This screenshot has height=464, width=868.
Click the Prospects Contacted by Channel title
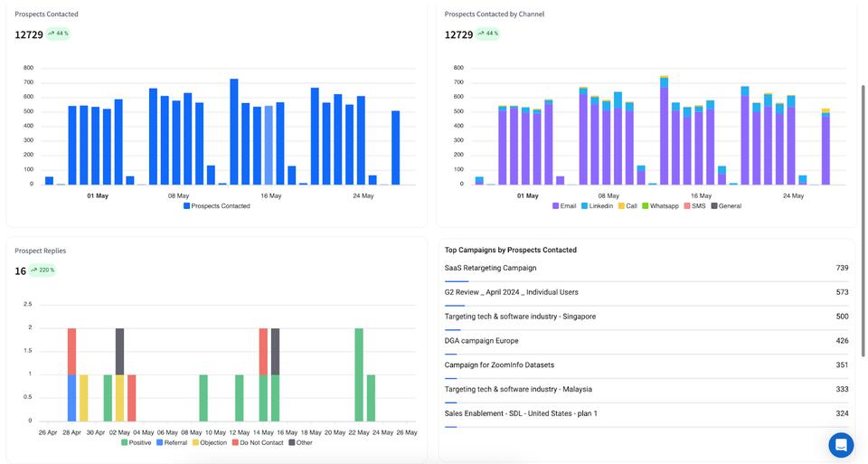click(495, 14)
